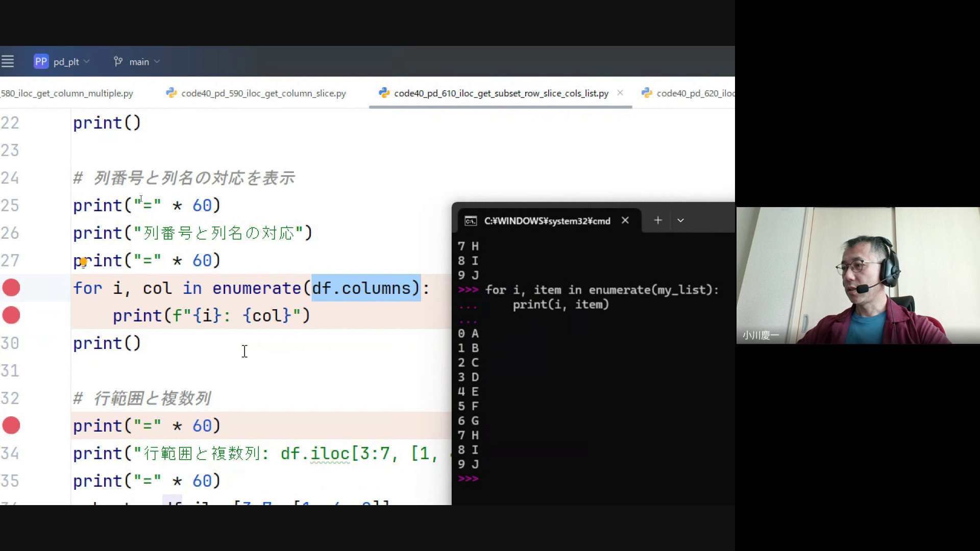Switch to code40_pd_620 file tab

[694, 93]
